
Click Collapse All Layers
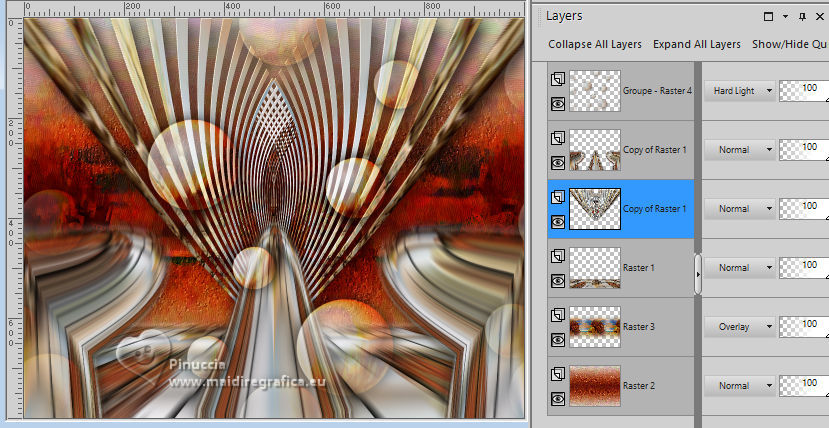click(595, 45)
